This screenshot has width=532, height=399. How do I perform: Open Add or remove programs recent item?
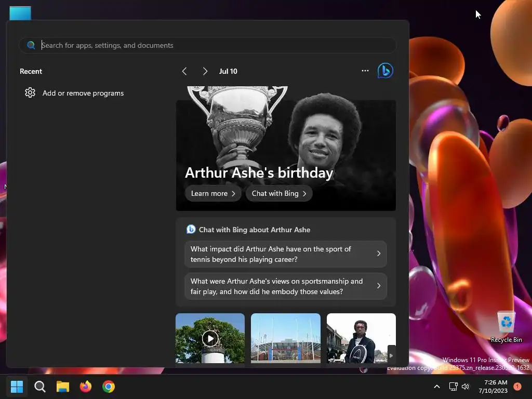point(83,93)
